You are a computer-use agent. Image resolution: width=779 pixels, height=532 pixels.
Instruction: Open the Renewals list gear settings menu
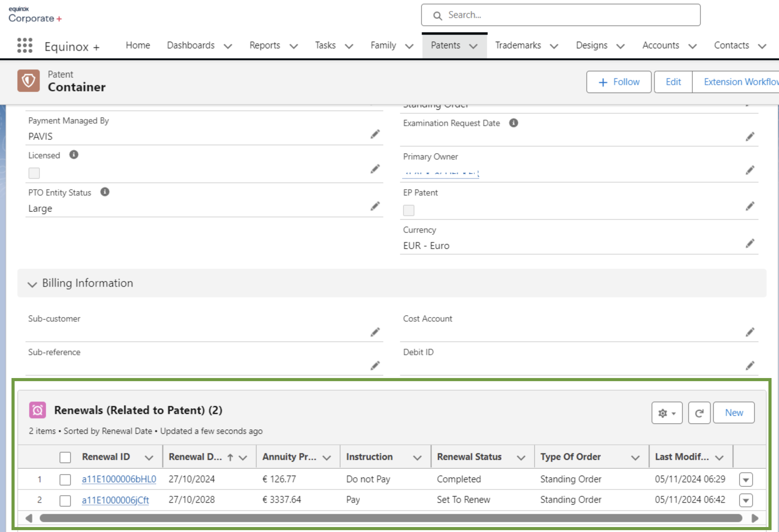[667, 413]
